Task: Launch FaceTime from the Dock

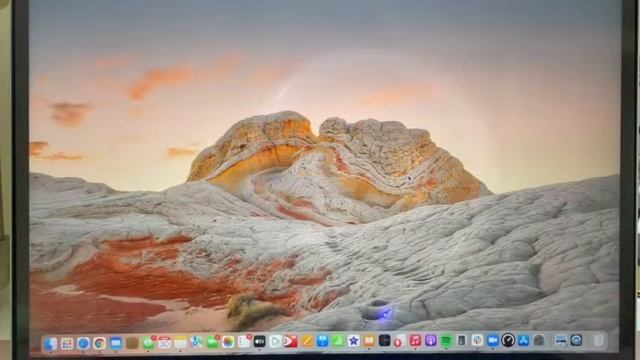Action: [213, 342]
